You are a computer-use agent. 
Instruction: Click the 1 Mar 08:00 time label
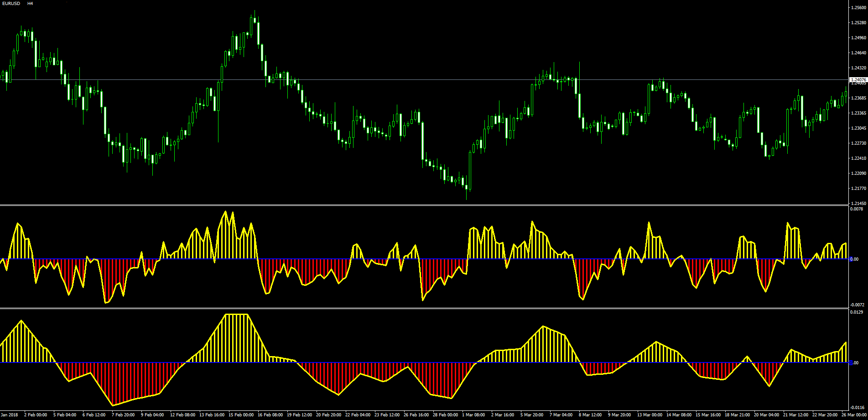(x=473, y=415)
